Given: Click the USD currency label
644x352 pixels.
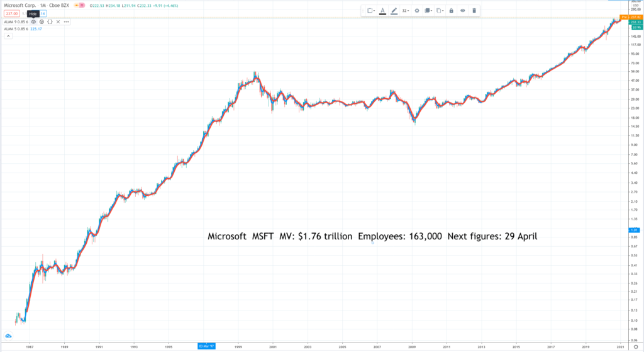Looking at the screenshot, I should tap(636, 5).
